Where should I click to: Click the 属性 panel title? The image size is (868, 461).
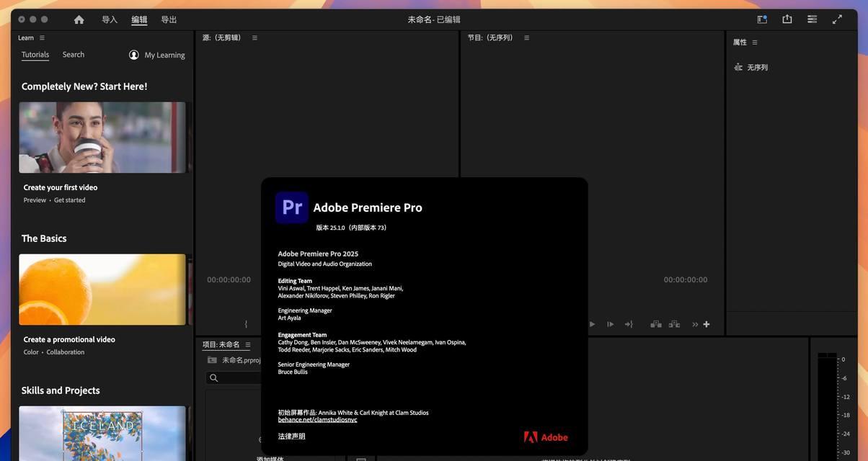coord(740,42)
